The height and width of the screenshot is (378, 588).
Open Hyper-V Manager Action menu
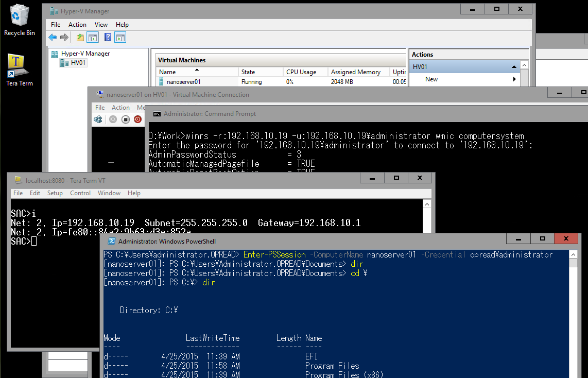tap(77, 24)
